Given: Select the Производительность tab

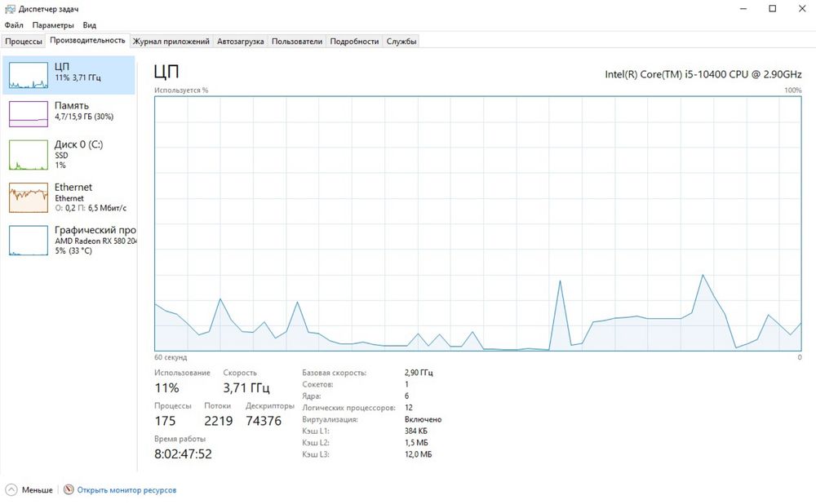Looking at the screenshot, I should [x=87, y=41].
